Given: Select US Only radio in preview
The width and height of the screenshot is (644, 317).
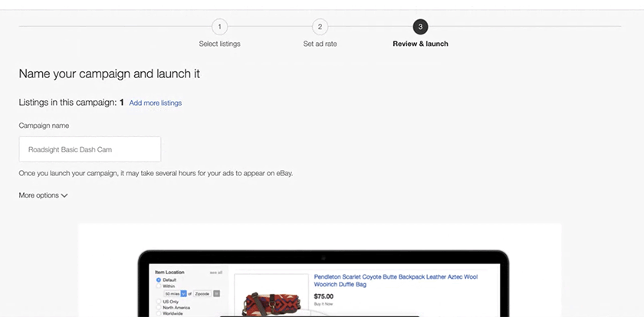Looking at the screenshot, I should point(159,302).
